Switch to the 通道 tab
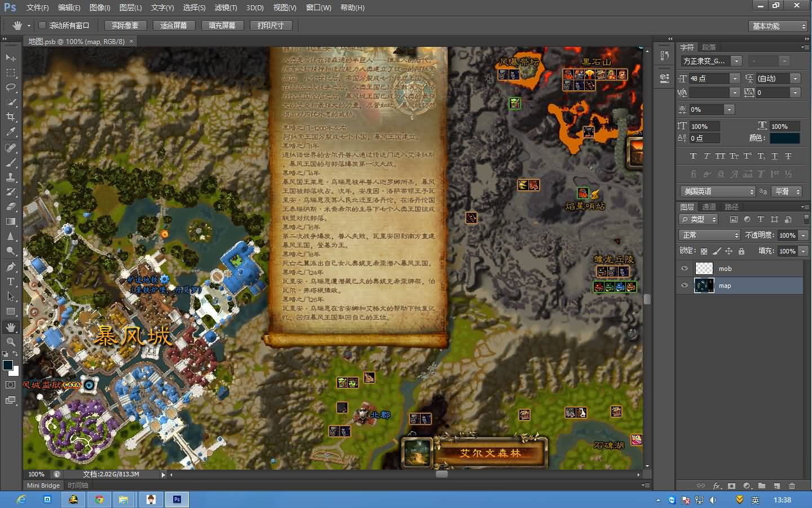This screenshot has width=812, height=508. pyautogui.click(x=709, y=207)
